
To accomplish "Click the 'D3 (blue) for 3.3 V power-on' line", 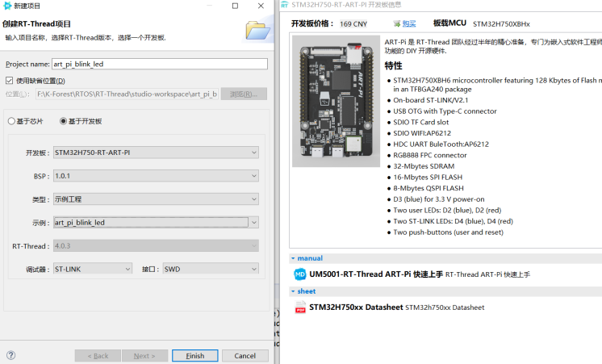I will tap(438, 199).
